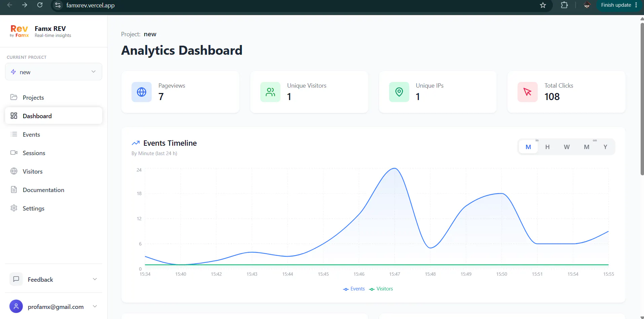
Task: Click the Analytics Dashboard heading
Action: pos(182,50)
